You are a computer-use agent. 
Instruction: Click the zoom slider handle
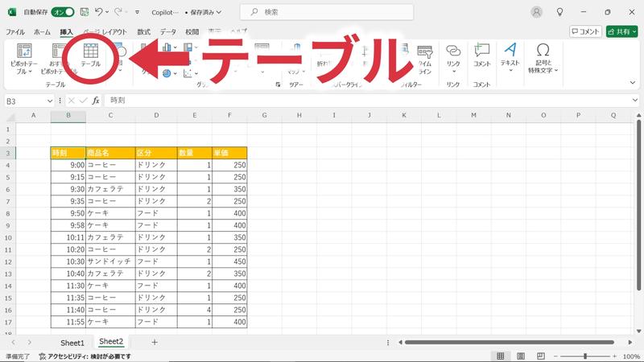pos(585,356)
